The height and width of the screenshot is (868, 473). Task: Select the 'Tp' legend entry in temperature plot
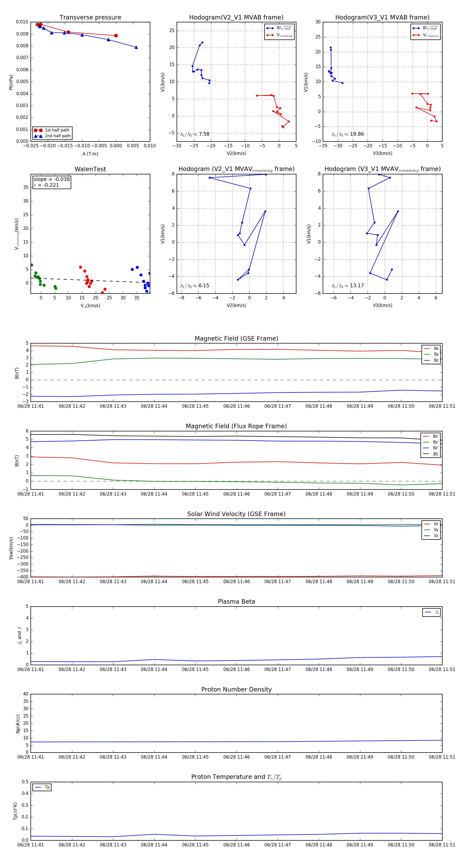pyautogui.click(x=42, y=788)
